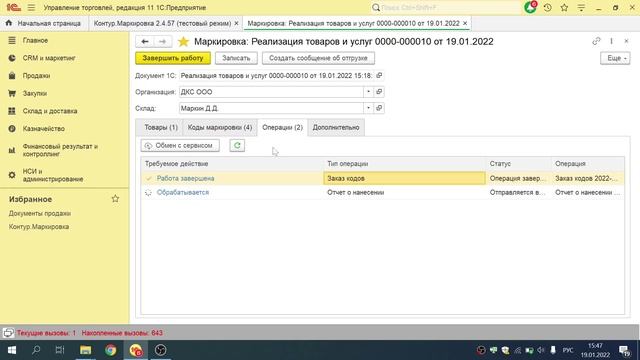Open the Еще dropdown menu
Viewport: 640px width, 360px height.
615,58
